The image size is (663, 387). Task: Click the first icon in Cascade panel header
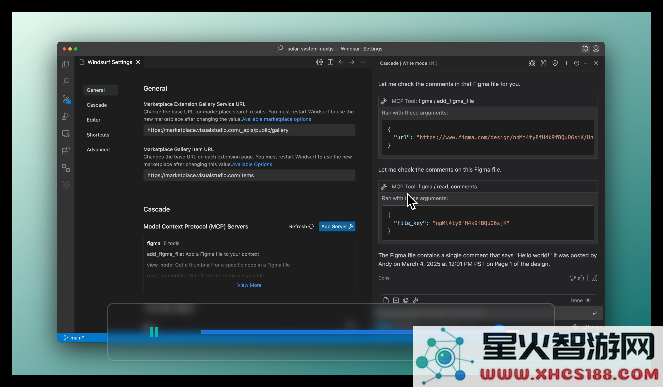(x=532, y=63)
